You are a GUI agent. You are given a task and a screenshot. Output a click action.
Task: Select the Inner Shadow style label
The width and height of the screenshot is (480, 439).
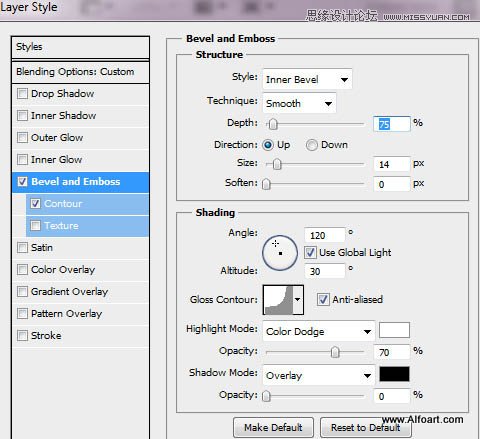pos(63,116)
